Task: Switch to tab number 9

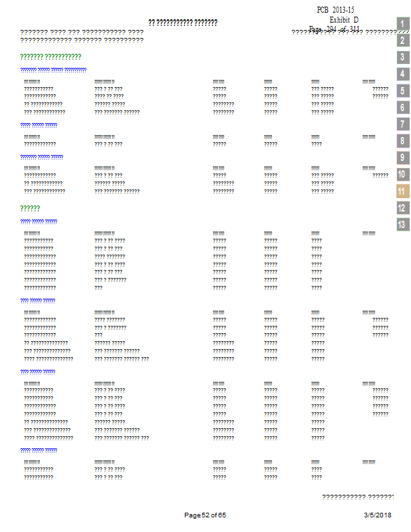Action: (402, 158)
